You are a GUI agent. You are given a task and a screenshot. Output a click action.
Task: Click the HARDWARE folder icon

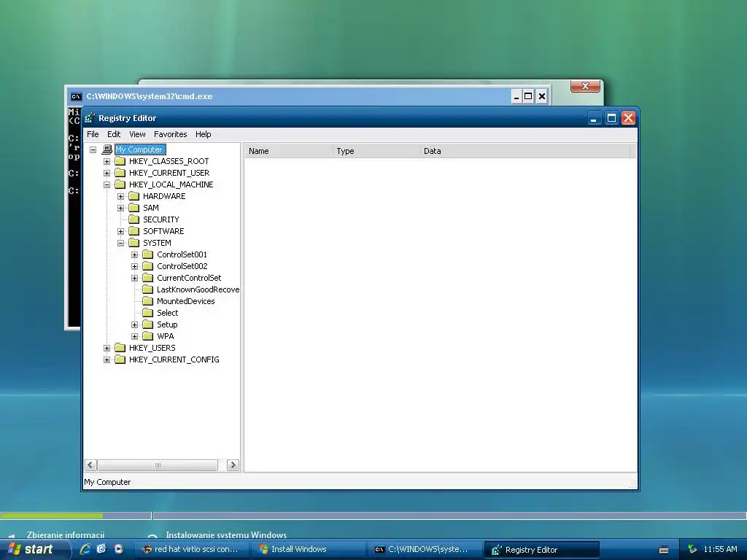click(134, 196)
